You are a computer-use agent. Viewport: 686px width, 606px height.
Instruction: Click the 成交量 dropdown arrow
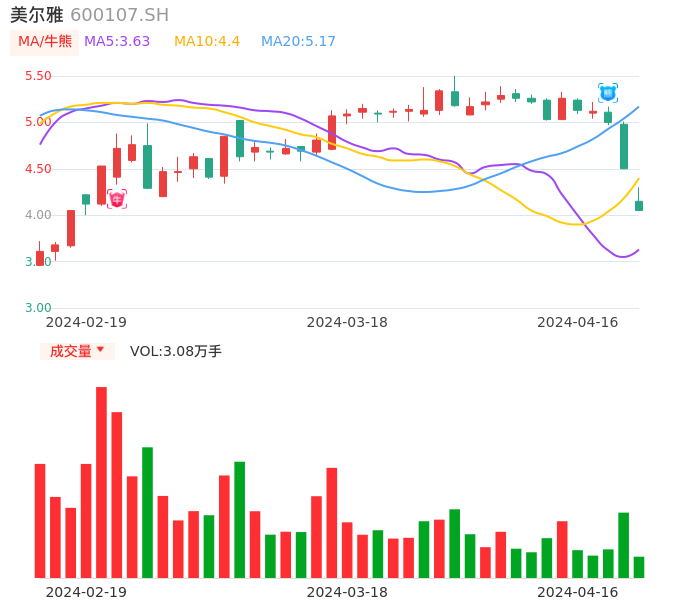coord(100,350)
